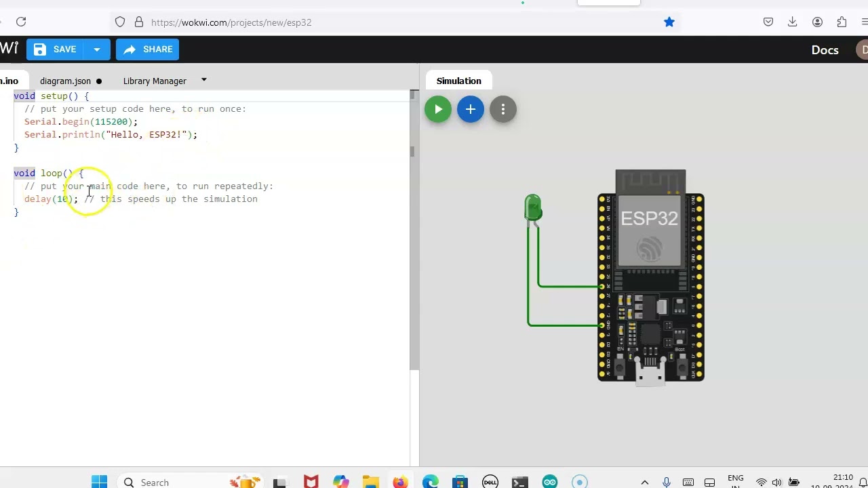This screenshot has height=488, width=868.
Task: Toggle the bookmark star for this page
Action: [669, 22]
